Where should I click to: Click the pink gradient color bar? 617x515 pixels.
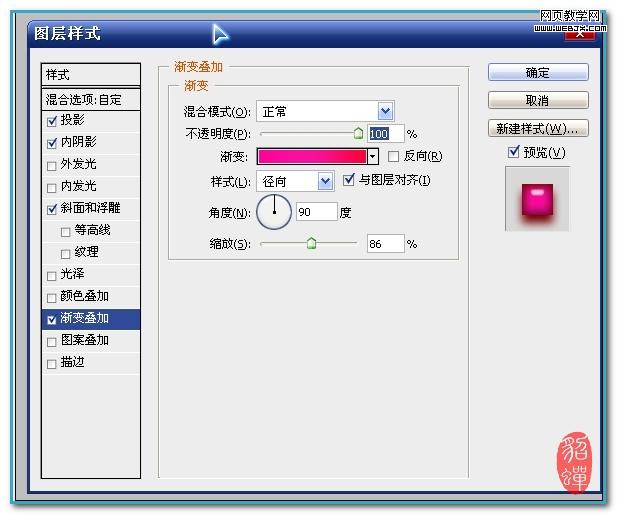[x=312, y=157]
